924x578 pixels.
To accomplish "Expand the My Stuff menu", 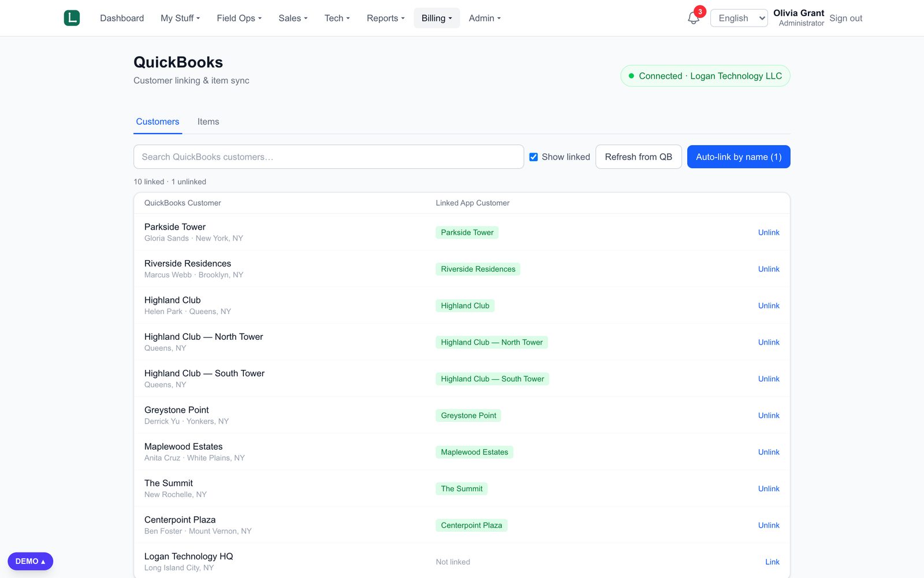I will point(180,18).
